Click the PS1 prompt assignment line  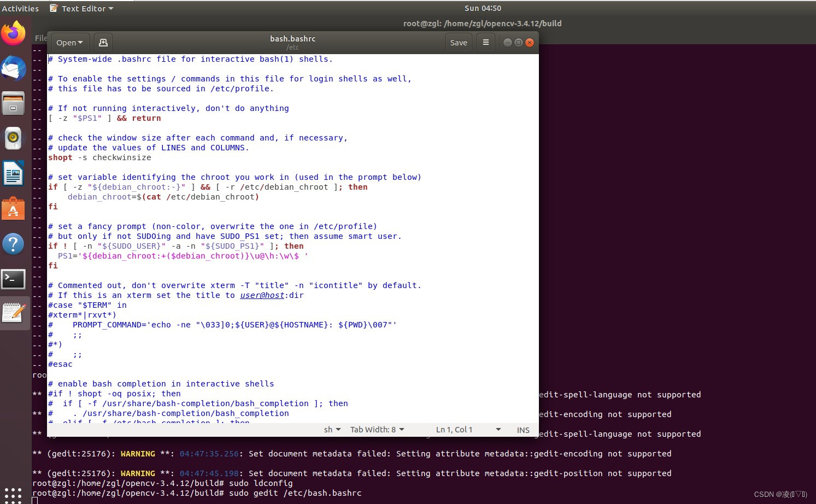(x=183, y=256)
